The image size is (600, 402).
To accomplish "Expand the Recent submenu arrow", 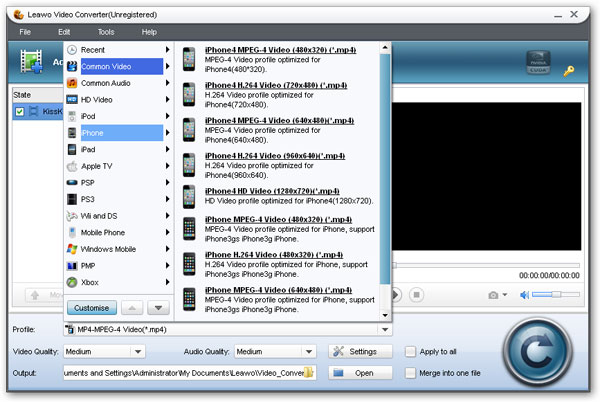I will click(x=168, y=50).
